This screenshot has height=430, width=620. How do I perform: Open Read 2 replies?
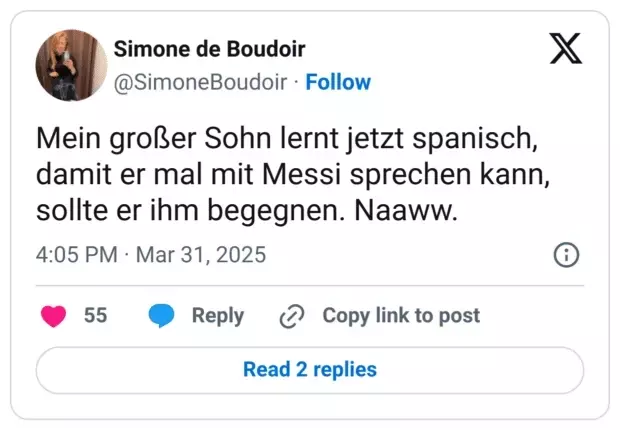pyautogui.click(x=310, y=370)
